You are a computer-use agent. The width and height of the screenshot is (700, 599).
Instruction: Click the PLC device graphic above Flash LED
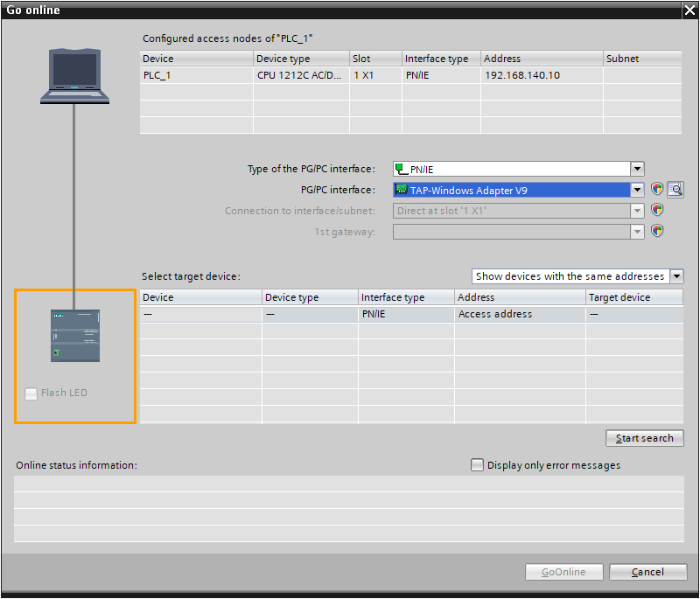click(75, 336)
